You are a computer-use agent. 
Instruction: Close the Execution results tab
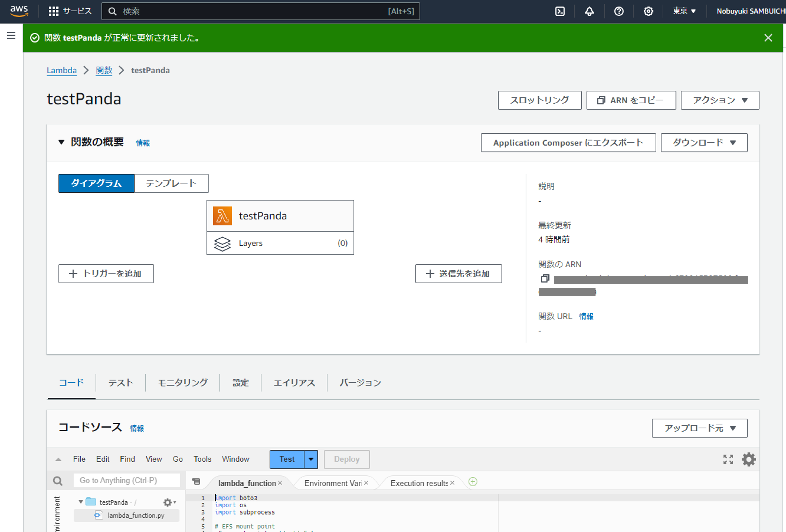(452, 483)
